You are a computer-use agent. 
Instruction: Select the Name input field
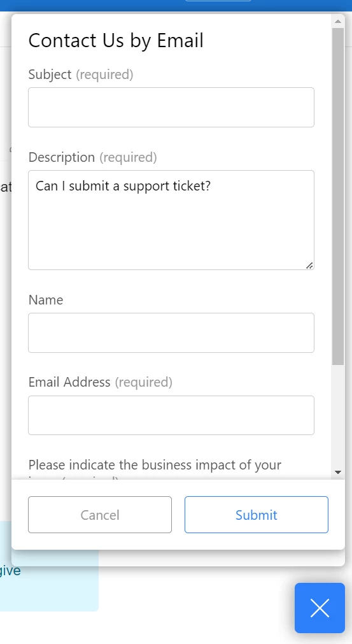click(171, 333)
